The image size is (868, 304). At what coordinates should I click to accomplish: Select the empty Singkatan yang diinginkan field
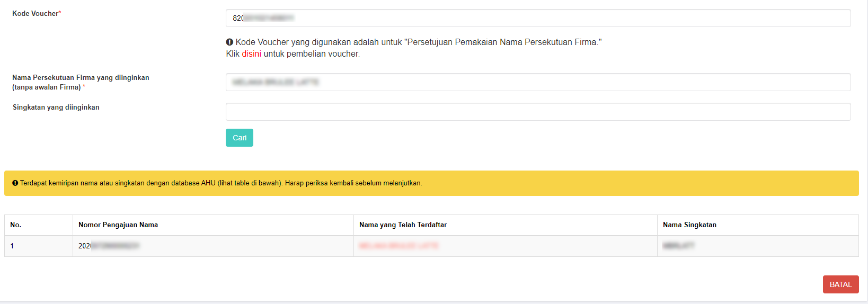click(x=538, y=112)
